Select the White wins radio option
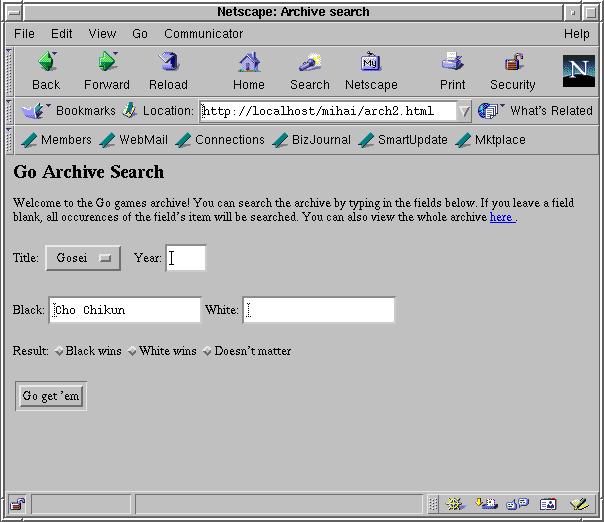The width and height of the screenshot is (604, 522). (133, 352)
